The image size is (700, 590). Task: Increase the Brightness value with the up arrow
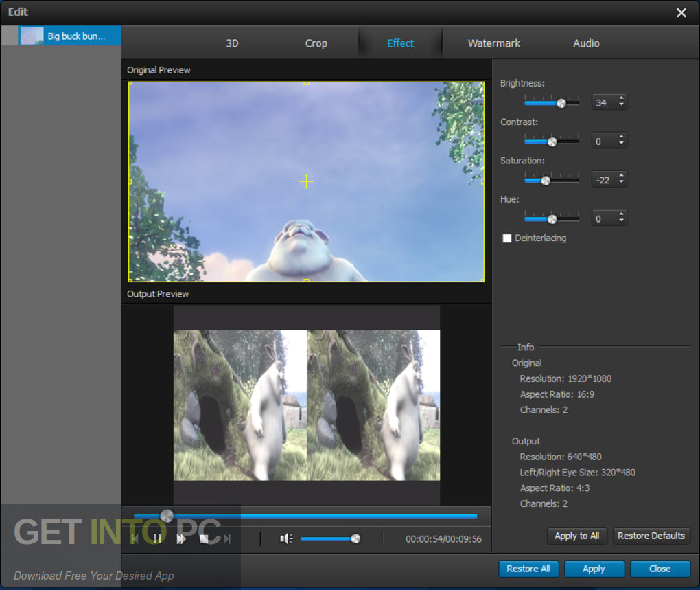[x=621, y=99]
